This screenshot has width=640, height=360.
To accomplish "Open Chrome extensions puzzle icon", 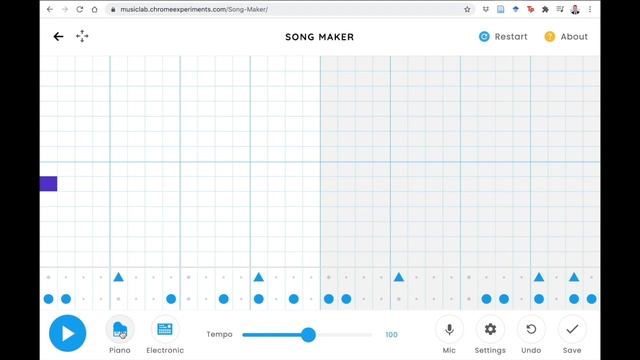I will [545, 9].
